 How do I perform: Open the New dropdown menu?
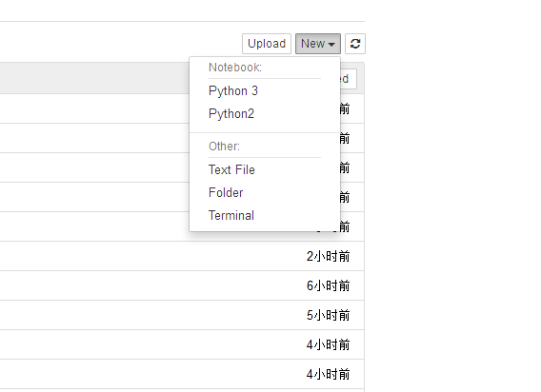pyautogui.click(x=318, y=44)
